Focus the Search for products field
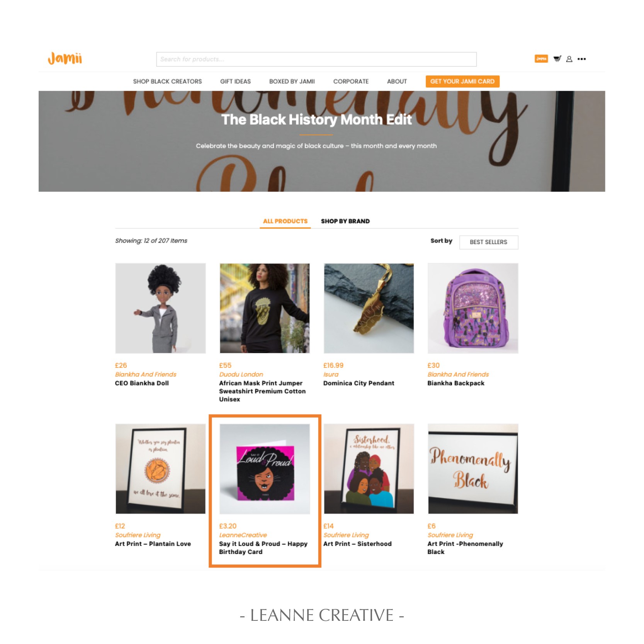 [x=316, y=59]
